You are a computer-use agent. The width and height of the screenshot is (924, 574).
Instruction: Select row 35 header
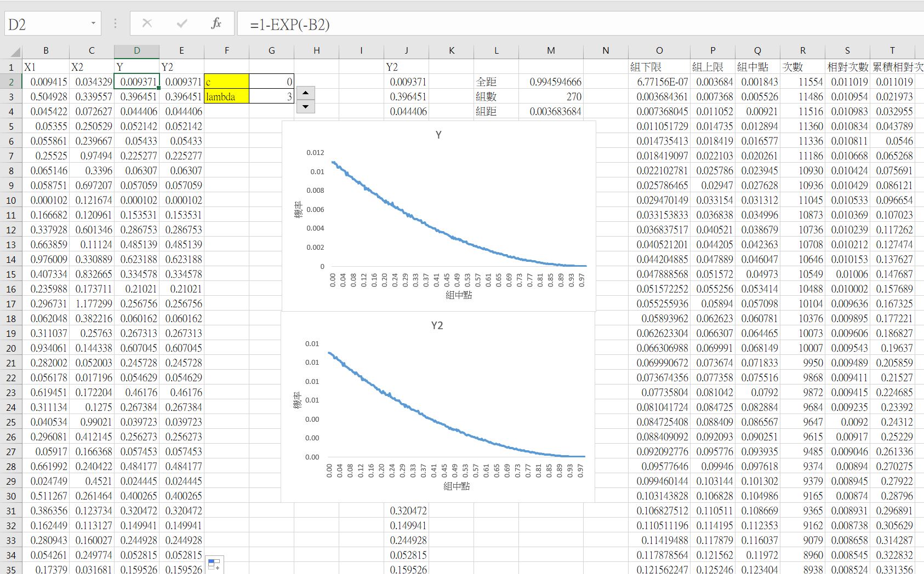11,570
